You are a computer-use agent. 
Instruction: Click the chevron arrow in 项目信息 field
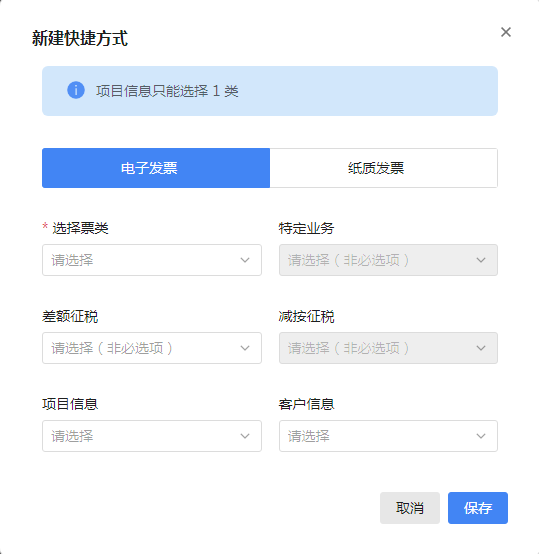(x=245, y=436)
